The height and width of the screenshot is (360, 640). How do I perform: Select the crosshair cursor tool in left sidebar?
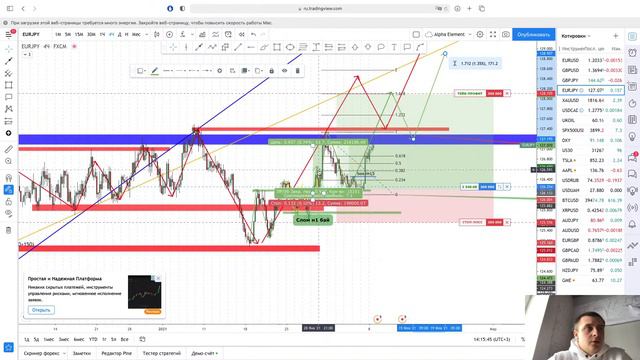[9, 49]
